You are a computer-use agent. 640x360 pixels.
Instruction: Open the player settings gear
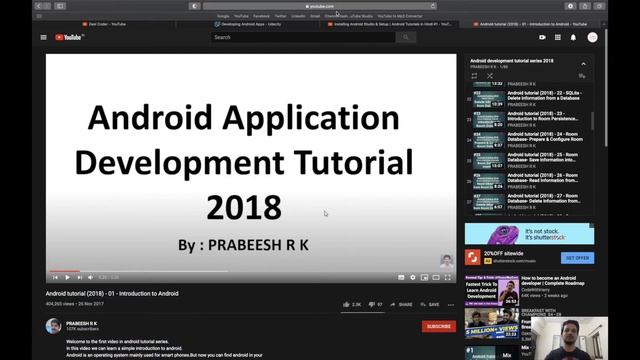pos(413,278)
